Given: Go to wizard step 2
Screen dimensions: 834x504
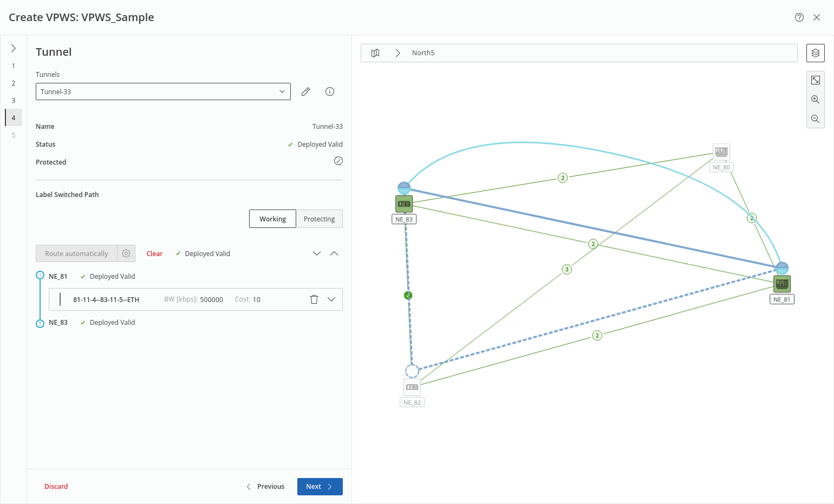Looking at the screenshot, I should (x=14, y=83).
